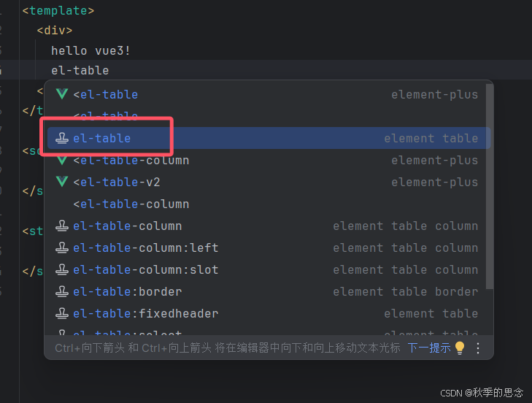Select the <el-table-column element-plus completion with Vue icon
This screenshot has width=532, height=403.
coord(131,160)
